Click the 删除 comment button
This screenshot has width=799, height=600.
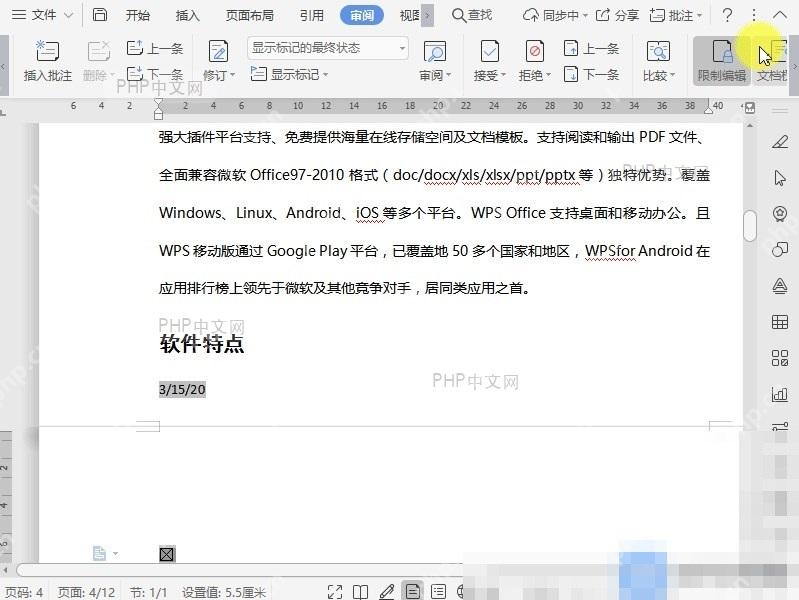(98, 61)
